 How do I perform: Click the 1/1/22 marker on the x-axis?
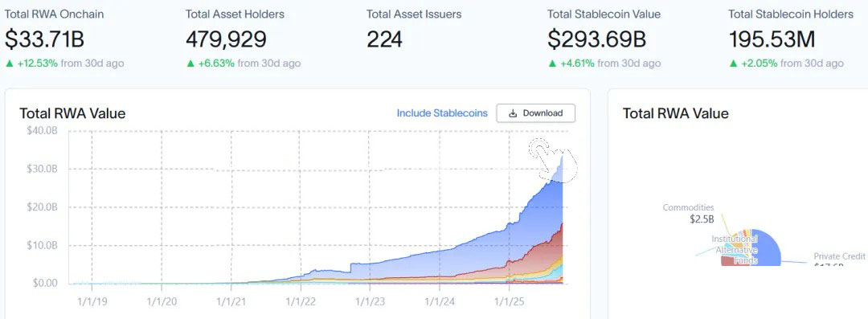301,302
